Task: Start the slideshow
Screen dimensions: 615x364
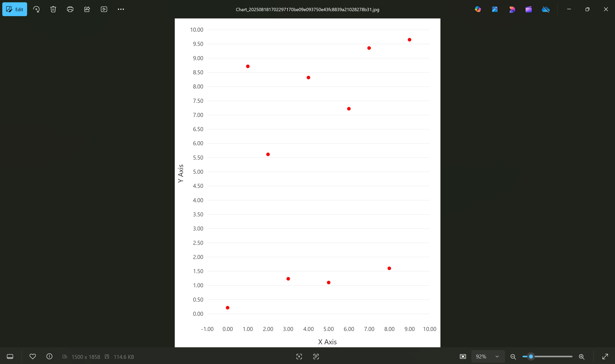Action: pos(104,9)
